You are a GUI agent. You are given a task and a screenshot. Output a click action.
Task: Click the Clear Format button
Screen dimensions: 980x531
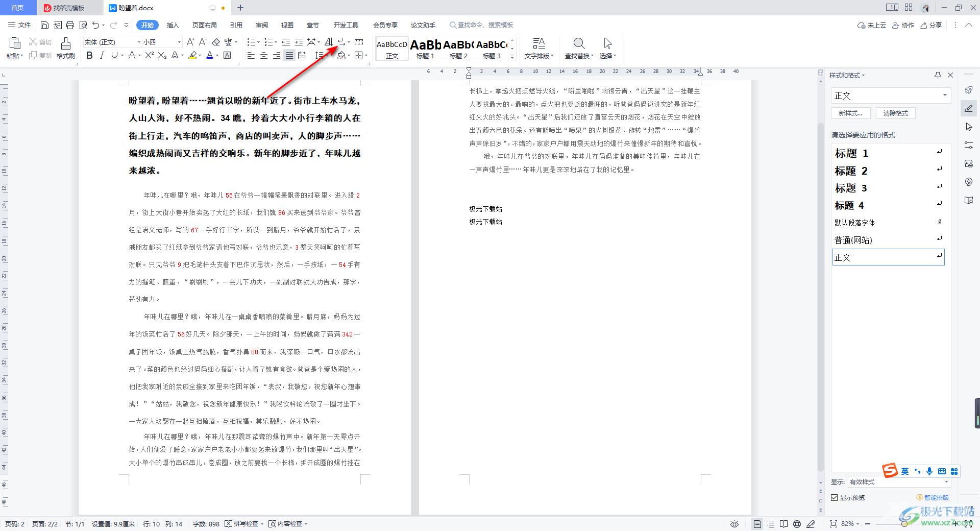point(896,113)
